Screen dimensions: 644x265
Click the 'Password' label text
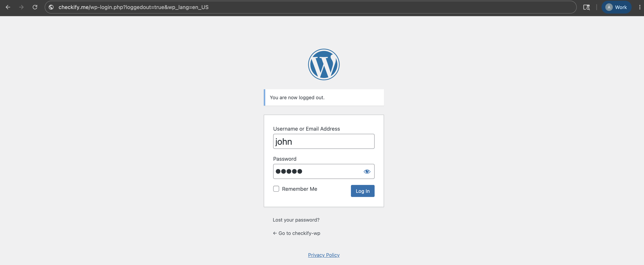click(285, 159)
